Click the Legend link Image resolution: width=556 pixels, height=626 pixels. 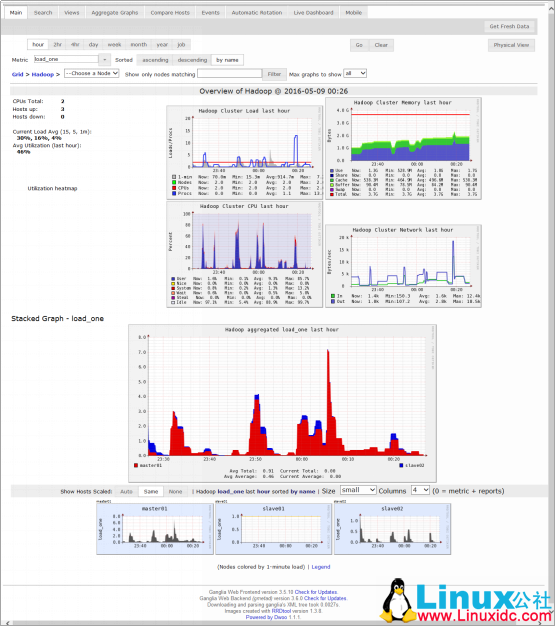pyautogui.click(x=321, y=567)
